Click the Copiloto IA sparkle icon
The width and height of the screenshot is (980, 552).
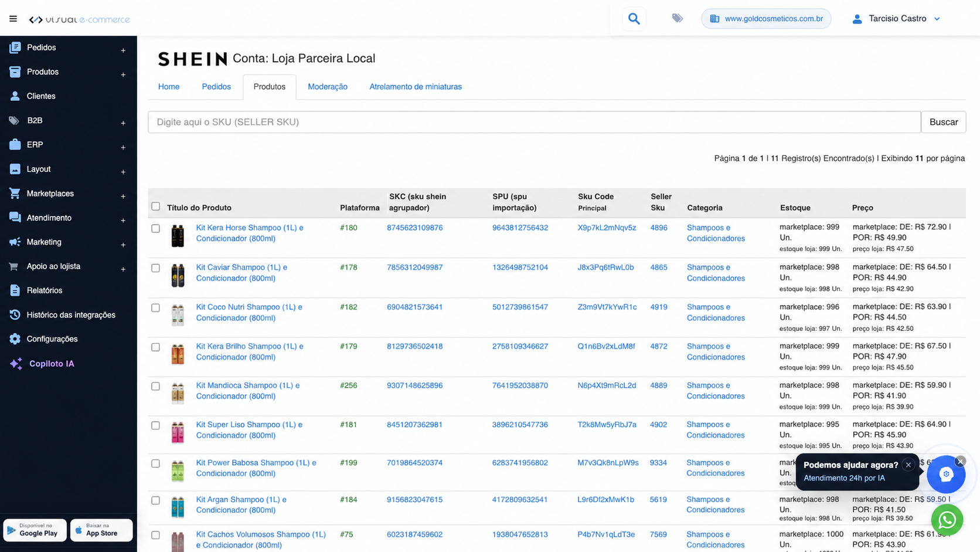tap(16, 364)
